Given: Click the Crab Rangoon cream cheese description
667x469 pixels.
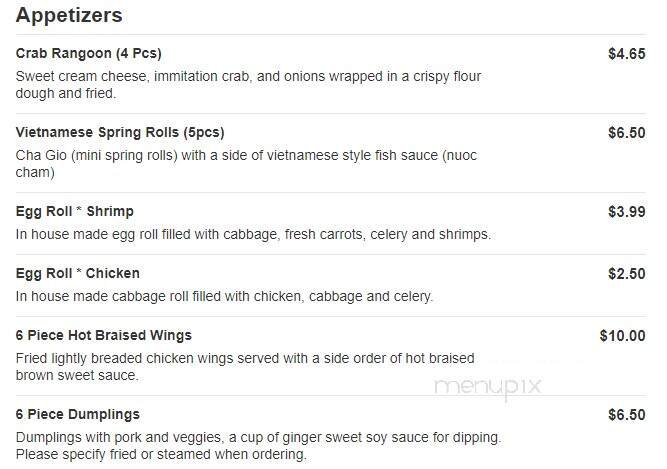Looking at the screenshot, I should 249,84.
